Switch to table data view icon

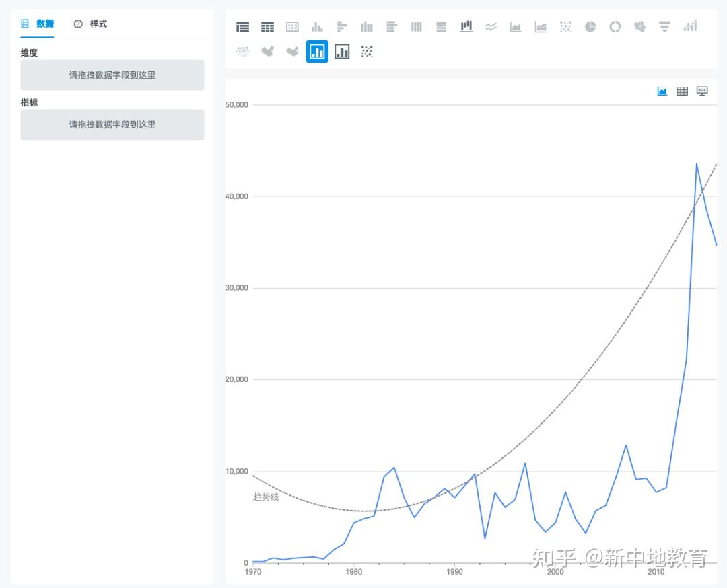[x=682, y=91]
